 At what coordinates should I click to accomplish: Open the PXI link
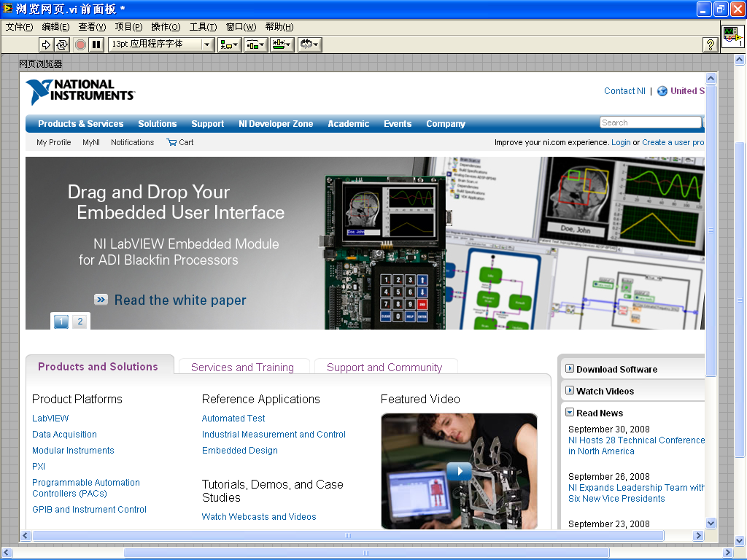pyautogui.click(x=39, y=466)
